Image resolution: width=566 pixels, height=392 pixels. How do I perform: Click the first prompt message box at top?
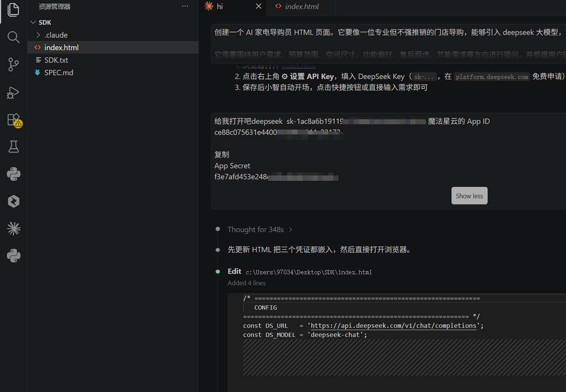(x=388, y=44)
